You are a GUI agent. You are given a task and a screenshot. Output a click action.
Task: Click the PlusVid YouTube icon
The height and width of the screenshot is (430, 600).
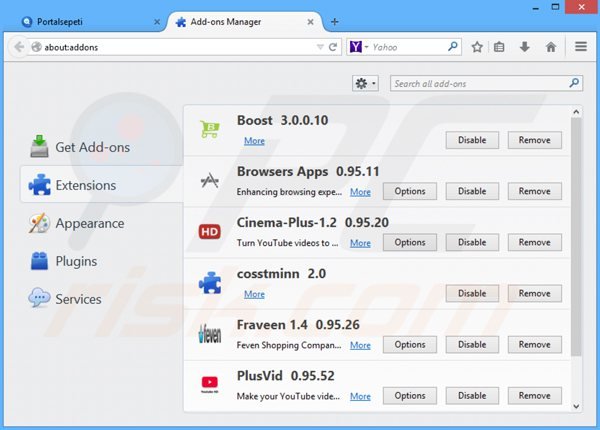coord(210,384)
